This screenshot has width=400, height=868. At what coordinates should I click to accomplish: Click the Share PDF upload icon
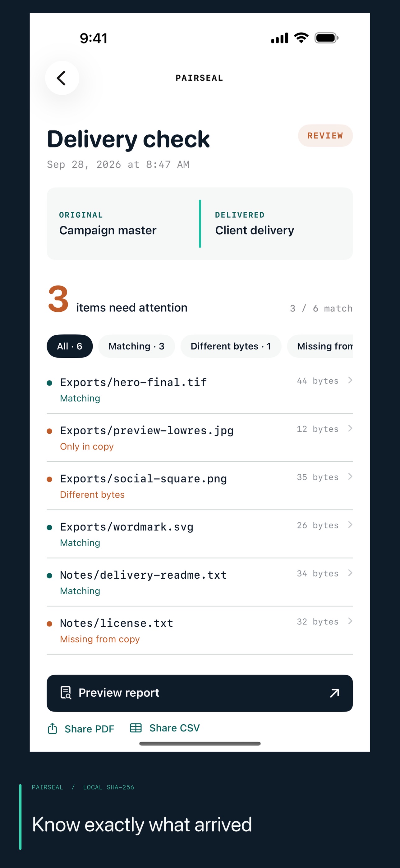pyautogui.click(x=52, y=728)
